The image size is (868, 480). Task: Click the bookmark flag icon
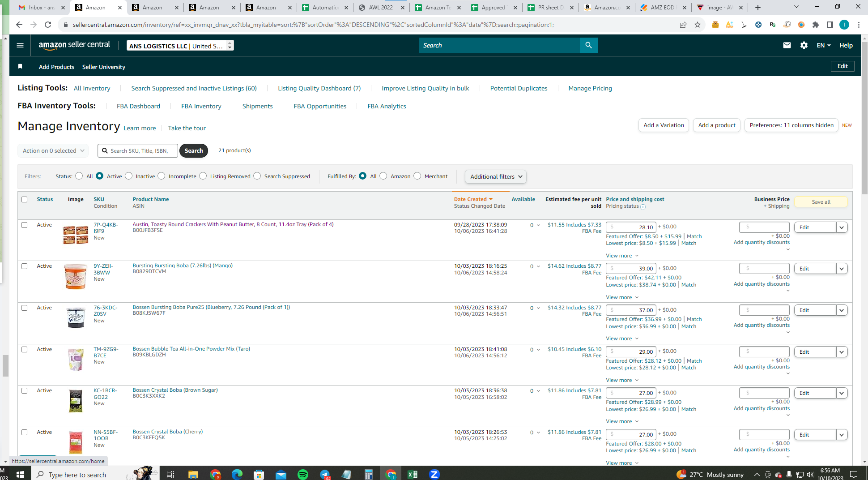(x=20, y=66)
